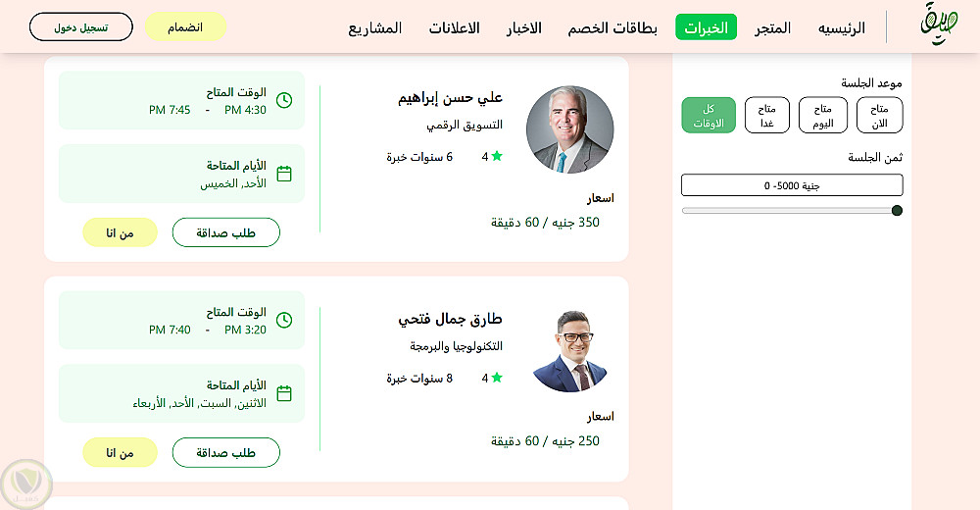The height and width of the screenshot is (510, 980).
Task: Click the calendar icon on Tarek Gamal's card
Action: pyautogui.click(x=284, y=393)
